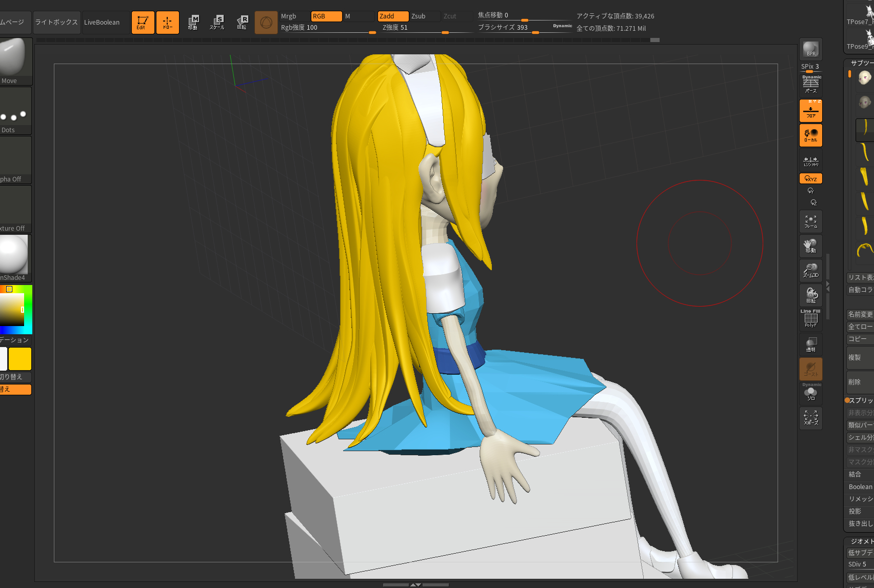Click Rename (名前変更) button
This screenshot has width=874, height=588.
click(x=860, y=314)
